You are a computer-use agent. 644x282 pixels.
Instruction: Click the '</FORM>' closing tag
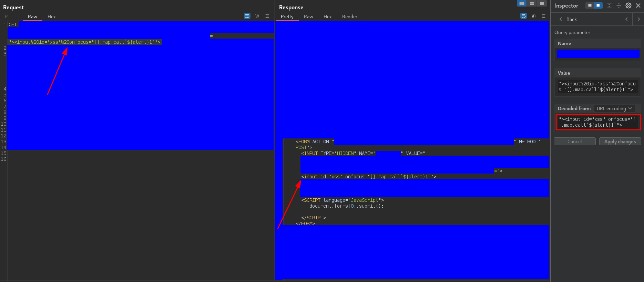[x=305, y=223]
